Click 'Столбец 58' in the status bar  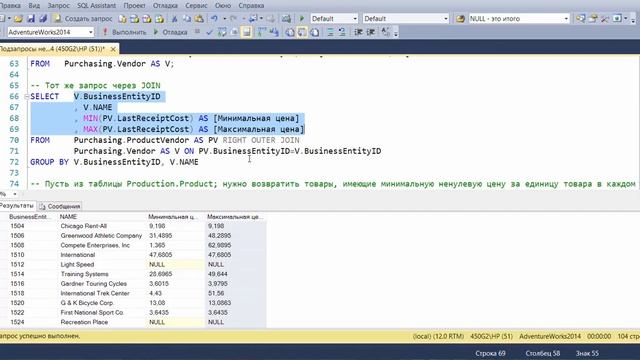(542, 353)
